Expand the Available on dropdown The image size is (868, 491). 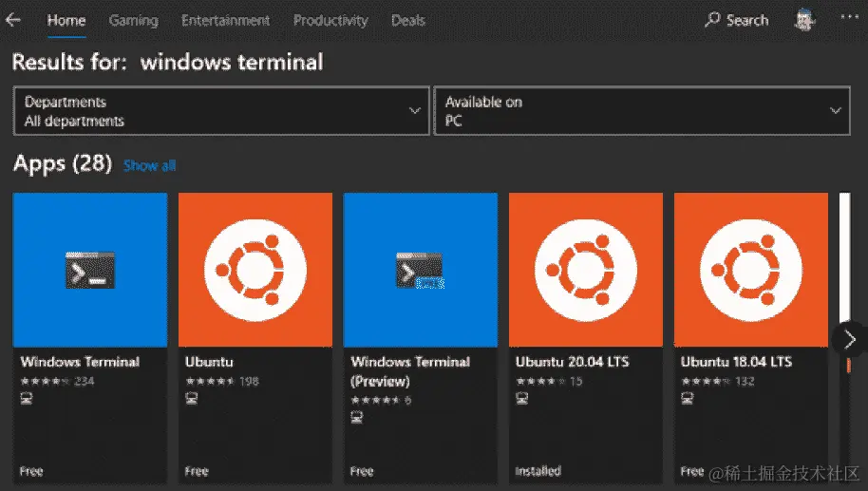[642, 111]
